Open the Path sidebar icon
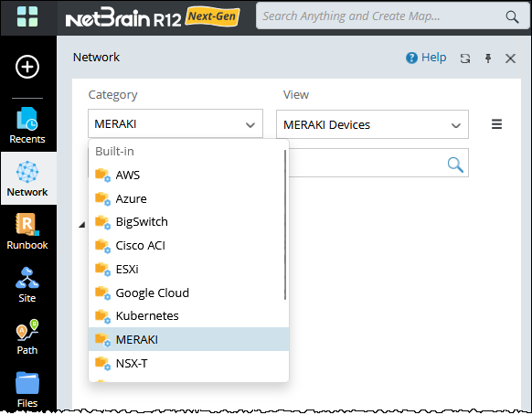The image size is (532, 415). [27, 337]
